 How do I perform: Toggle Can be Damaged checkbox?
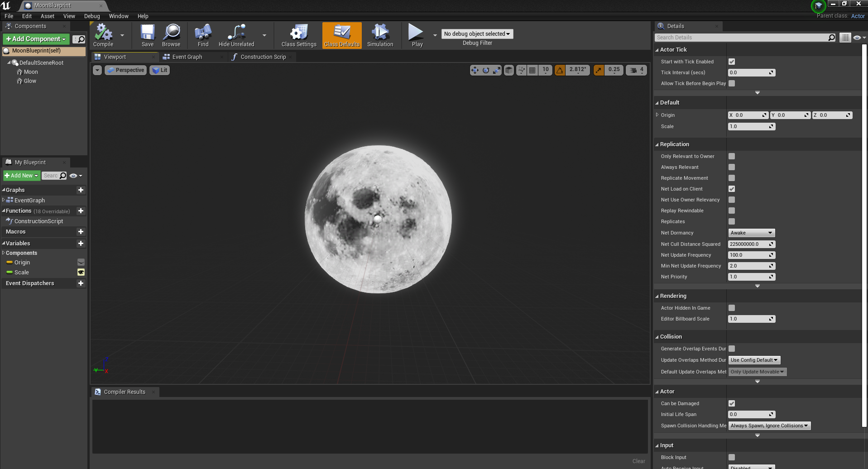732,403
